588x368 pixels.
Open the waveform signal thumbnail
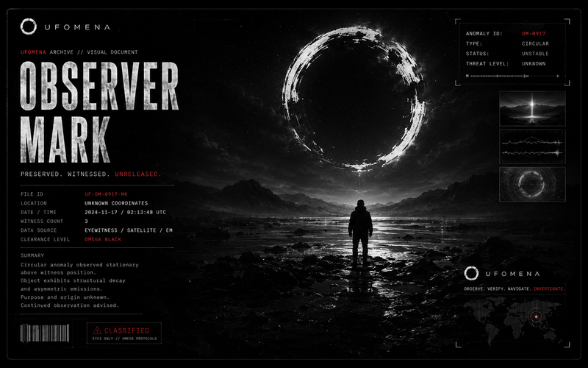(532, 146)
